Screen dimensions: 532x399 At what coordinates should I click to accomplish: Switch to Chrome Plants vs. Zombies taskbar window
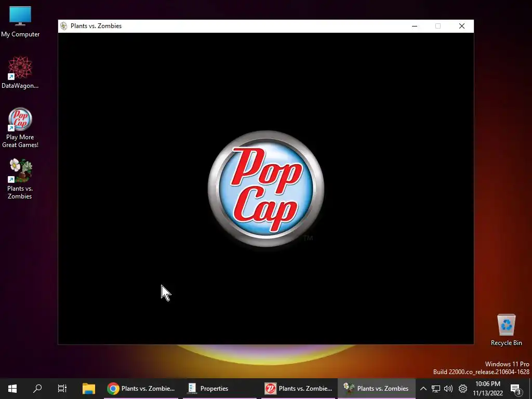(x=141, y=389)
